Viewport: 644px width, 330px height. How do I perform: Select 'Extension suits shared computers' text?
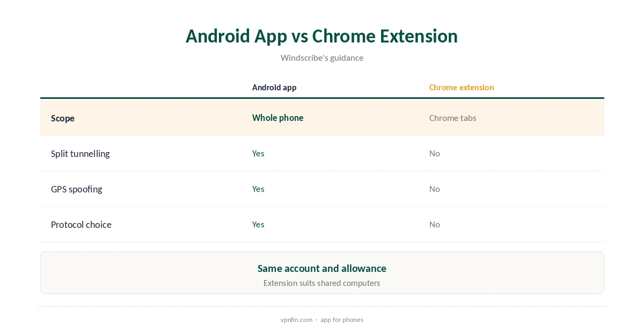click(322, 283)
